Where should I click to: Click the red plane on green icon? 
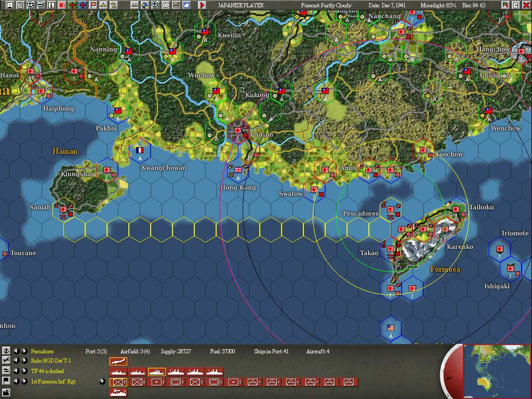pos(72,5)
